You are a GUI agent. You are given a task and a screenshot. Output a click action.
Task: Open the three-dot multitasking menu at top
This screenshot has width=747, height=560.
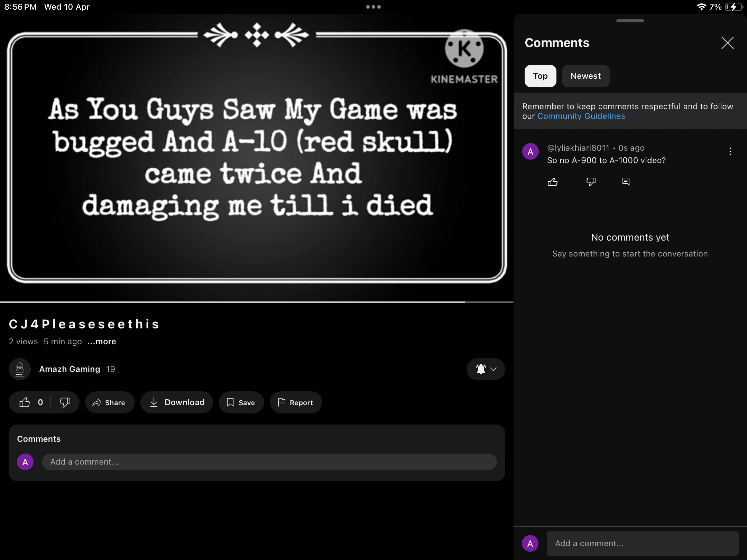coord(373,7)
